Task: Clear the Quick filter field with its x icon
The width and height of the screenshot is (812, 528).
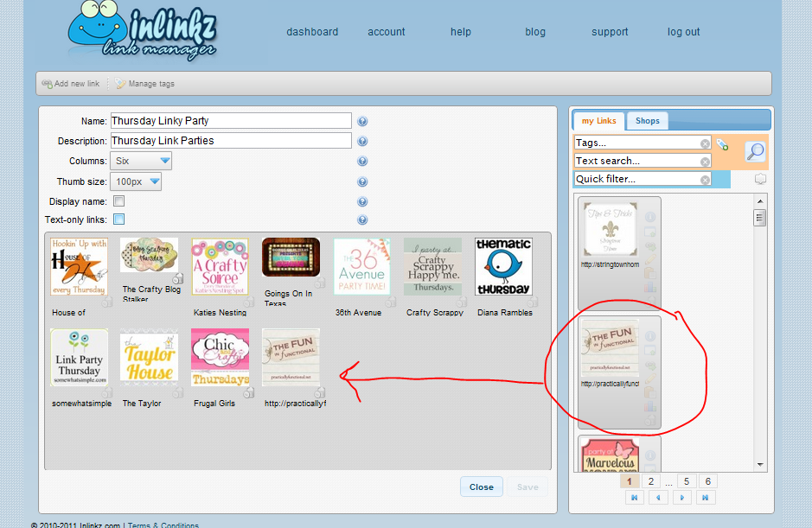Action: coord(705,180)
